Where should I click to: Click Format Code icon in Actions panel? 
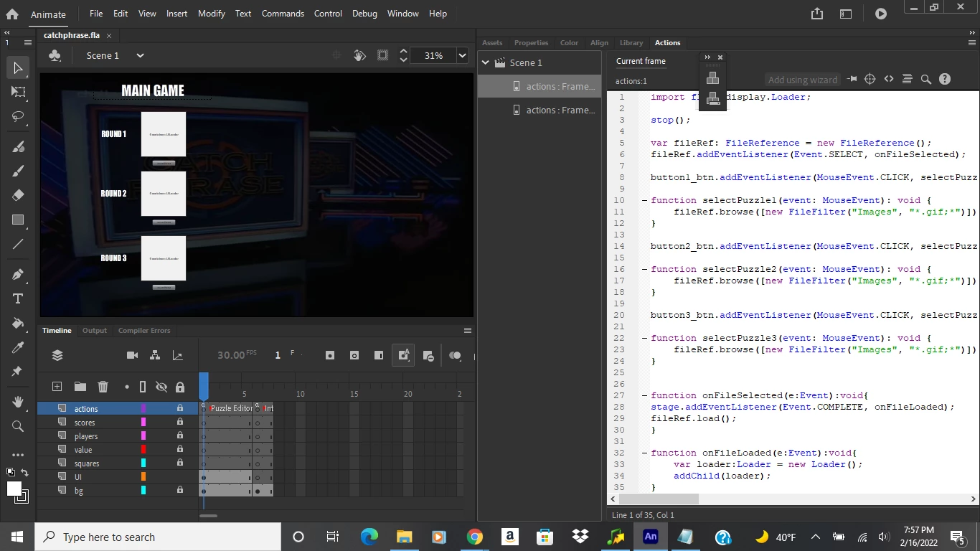(907, 80)
